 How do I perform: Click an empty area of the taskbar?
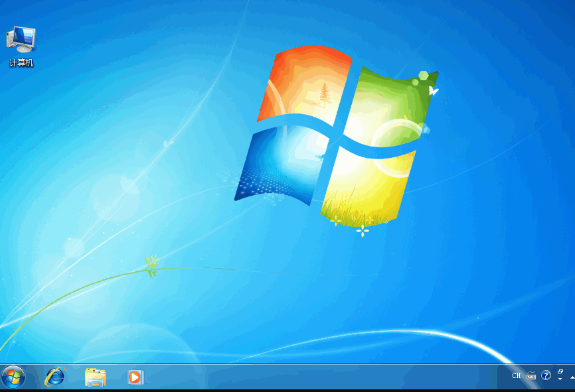299,377
